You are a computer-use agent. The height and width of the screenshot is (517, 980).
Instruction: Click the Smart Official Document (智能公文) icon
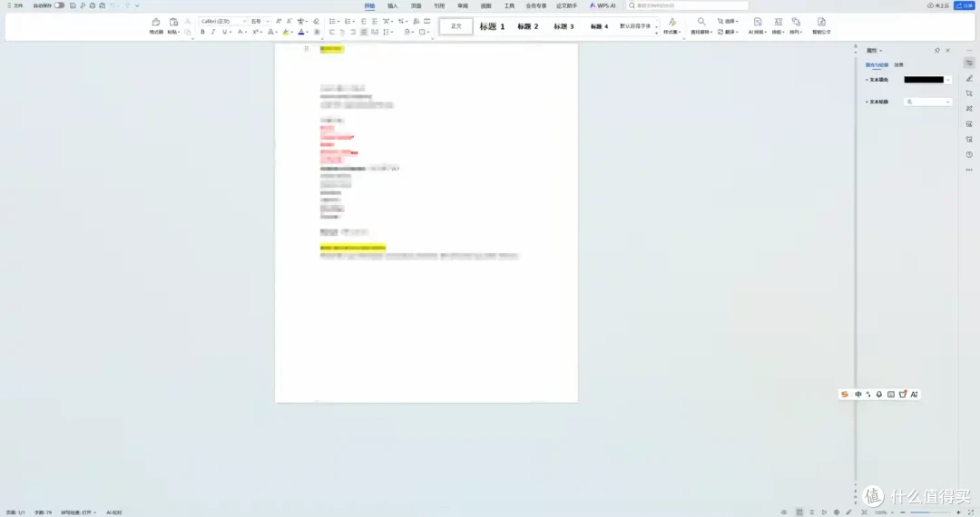click(x=821, y=22)
